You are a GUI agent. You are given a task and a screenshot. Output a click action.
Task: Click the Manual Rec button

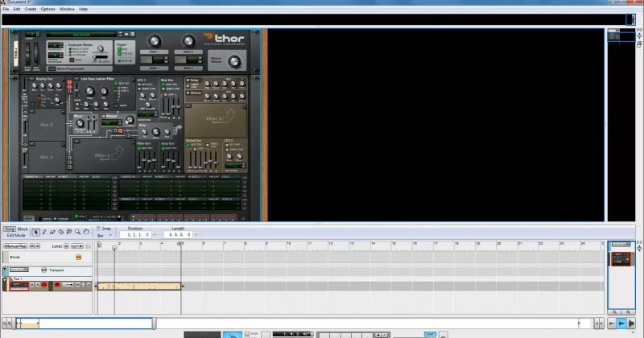(x=16, y=245)
